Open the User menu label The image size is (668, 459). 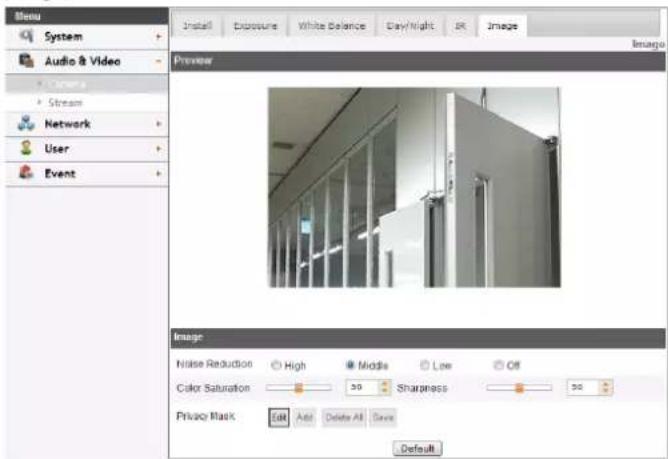click(57, 149)
